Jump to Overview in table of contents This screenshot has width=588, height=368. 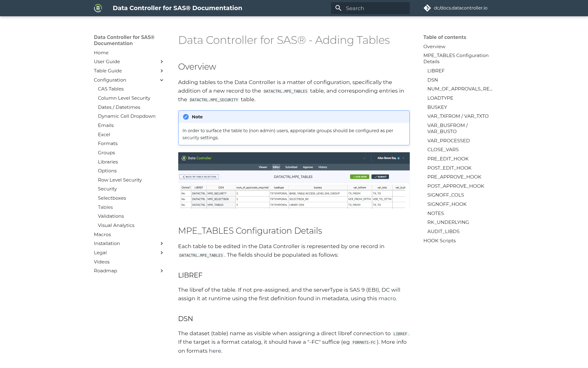point(434,47)
